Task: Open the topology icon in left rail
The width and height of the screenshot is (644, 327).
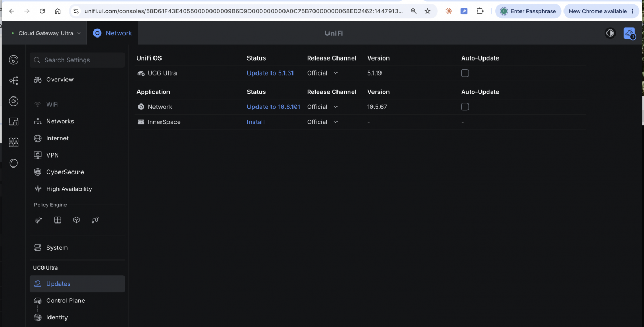Action: click(13, 80)
